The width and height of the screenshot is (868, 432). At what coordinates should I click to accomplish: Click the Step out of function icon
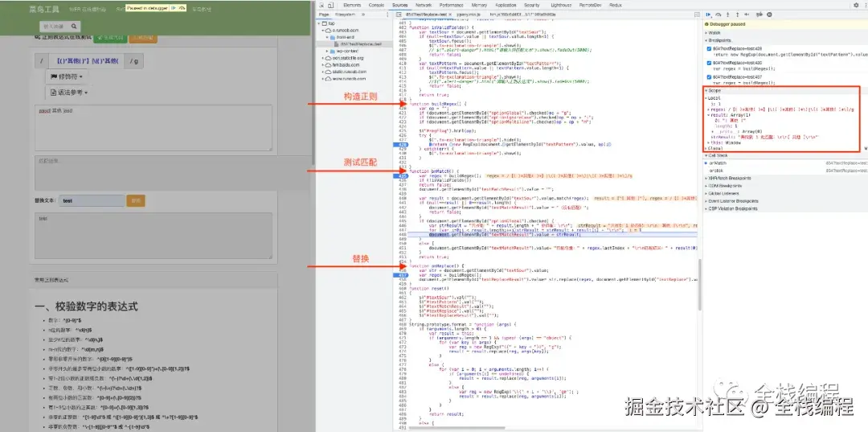[737, 15]
